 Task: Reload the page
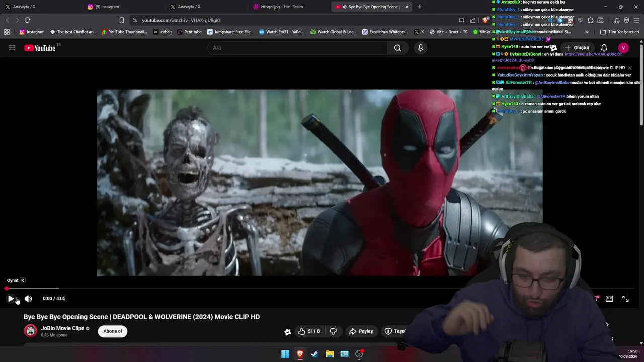(27, 20)
